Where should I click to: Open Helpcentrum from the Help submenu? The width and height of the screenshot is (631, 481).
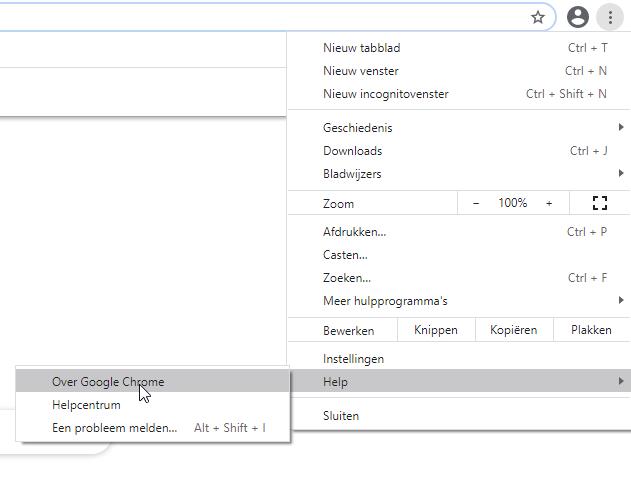(86, 405)
